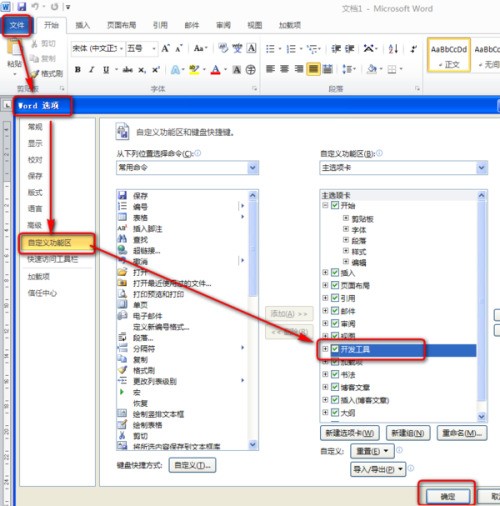Screen dimensions: 500x506
Task: Click the 重命名 button
Action: (x=462, y=433)
